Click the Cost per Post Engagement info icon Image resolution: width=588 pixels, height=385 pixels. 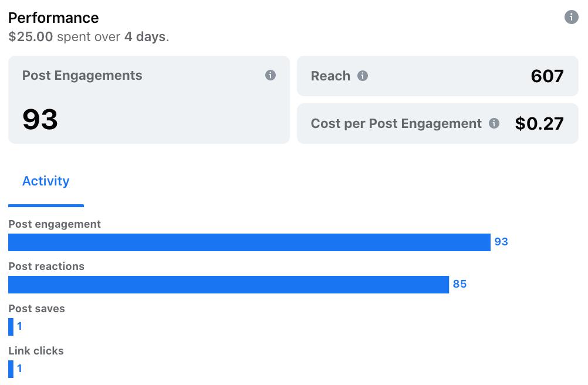pos(494,123)
